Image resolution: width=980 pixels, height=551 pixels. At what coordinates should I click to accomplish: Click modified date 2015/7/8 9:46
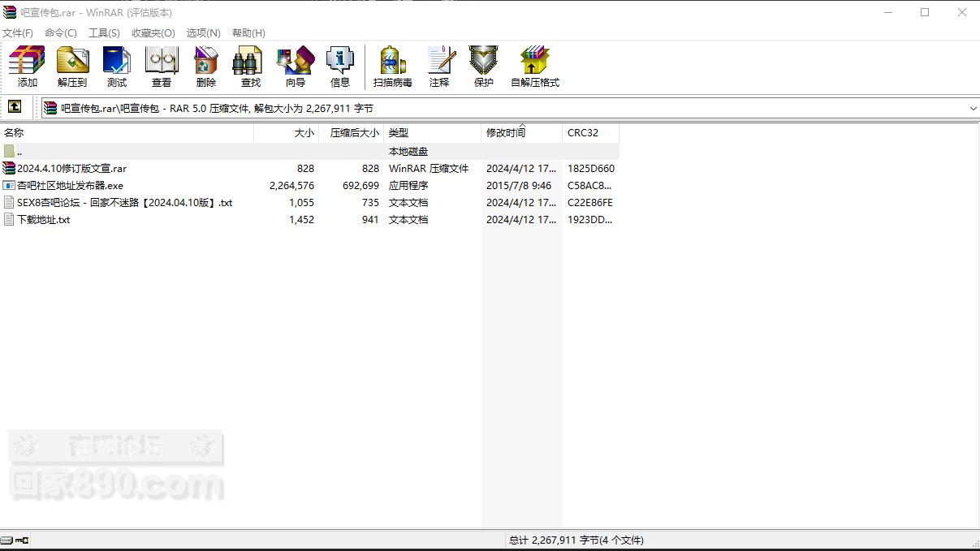[519, 185]
